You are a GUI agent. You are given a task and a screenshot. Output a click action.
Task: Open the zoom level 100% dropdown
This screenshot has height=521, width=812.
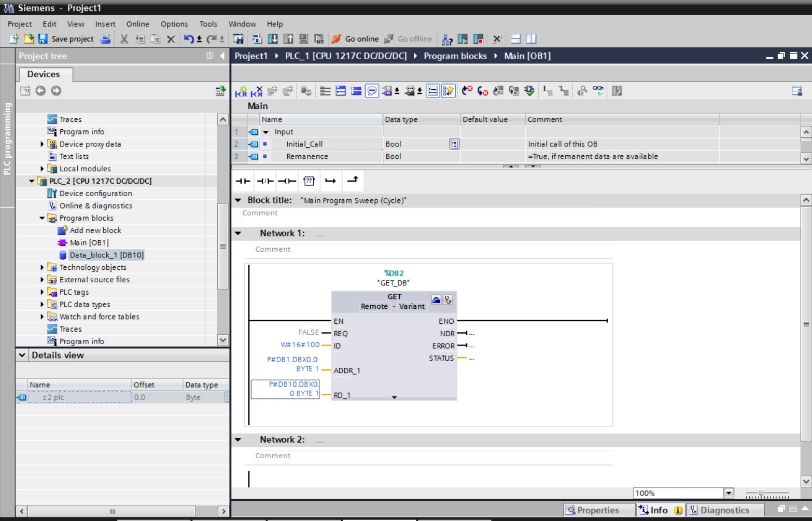(729, 493)
